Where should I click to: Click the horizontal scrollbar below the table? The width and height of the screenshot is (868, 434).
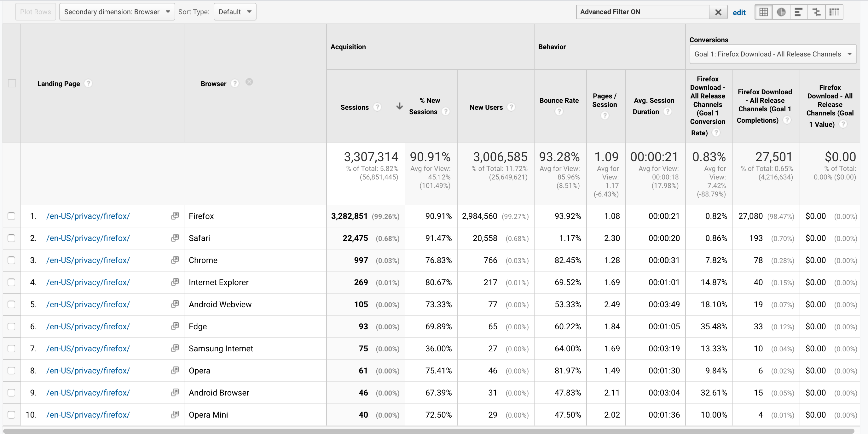(429, 431)
